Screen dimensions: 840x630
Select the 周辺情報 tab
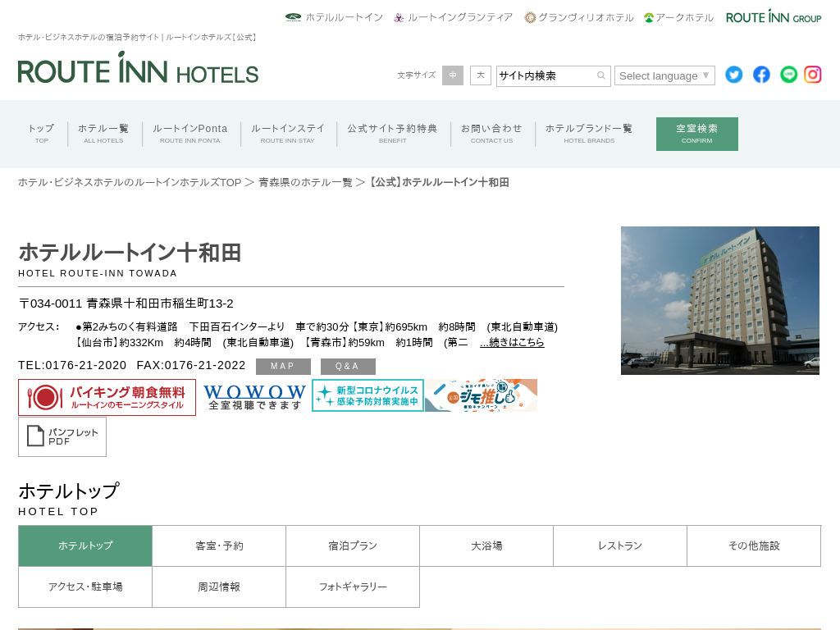(219, 587)
